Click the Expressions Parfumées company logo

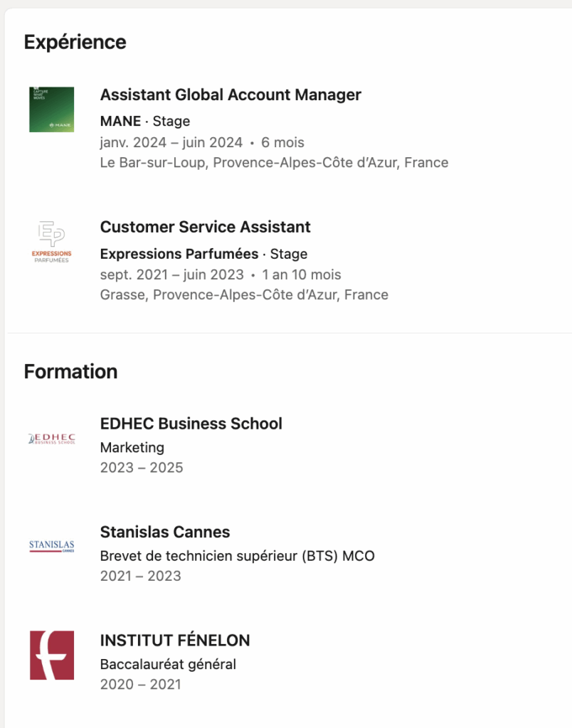[51, 242]
